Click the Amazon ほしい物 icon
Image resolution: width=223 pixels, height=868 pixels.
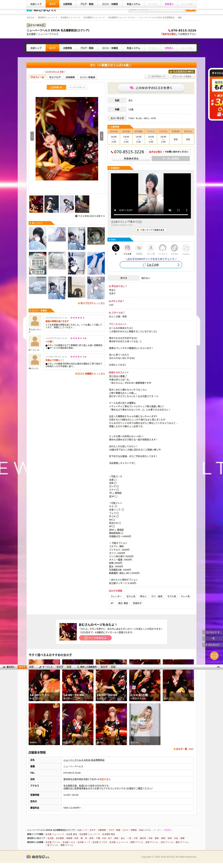151,248
